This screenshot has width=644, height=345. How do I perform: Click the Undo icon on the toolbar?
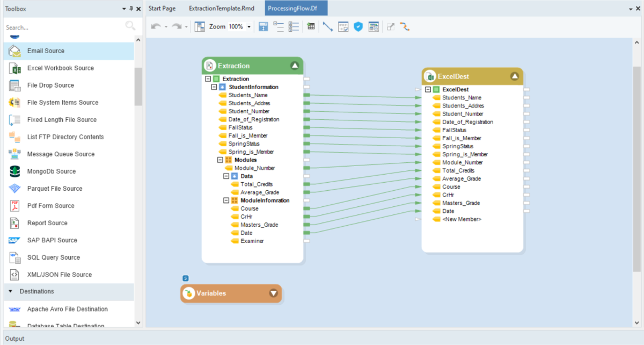pos(155,26)
